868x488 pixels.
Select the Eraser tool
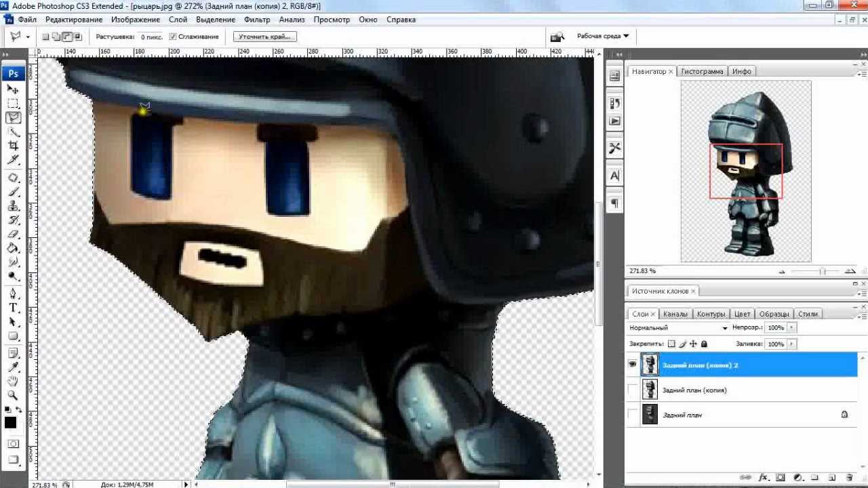(13, 235)
